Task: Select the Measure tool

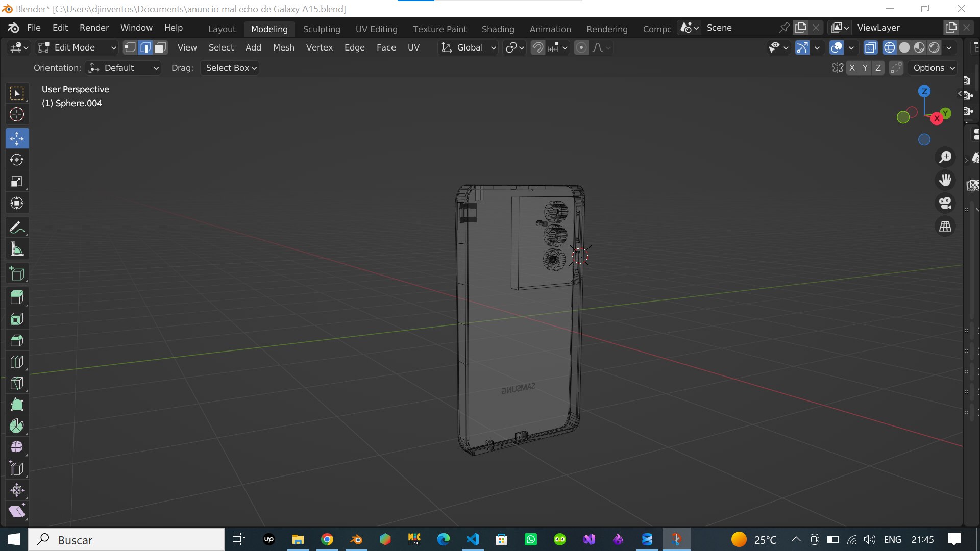Action: 17,249
